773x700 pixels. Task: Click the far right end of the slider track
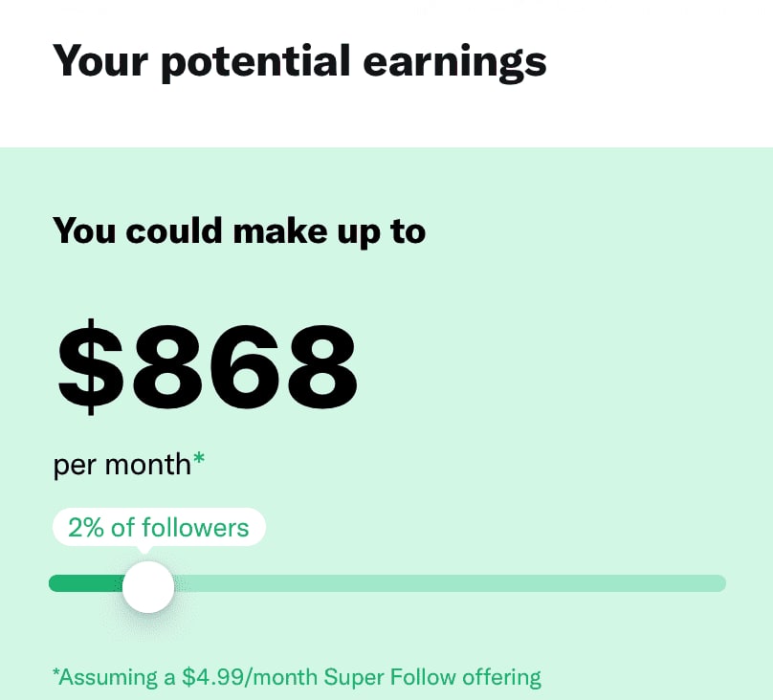(720, 583)
